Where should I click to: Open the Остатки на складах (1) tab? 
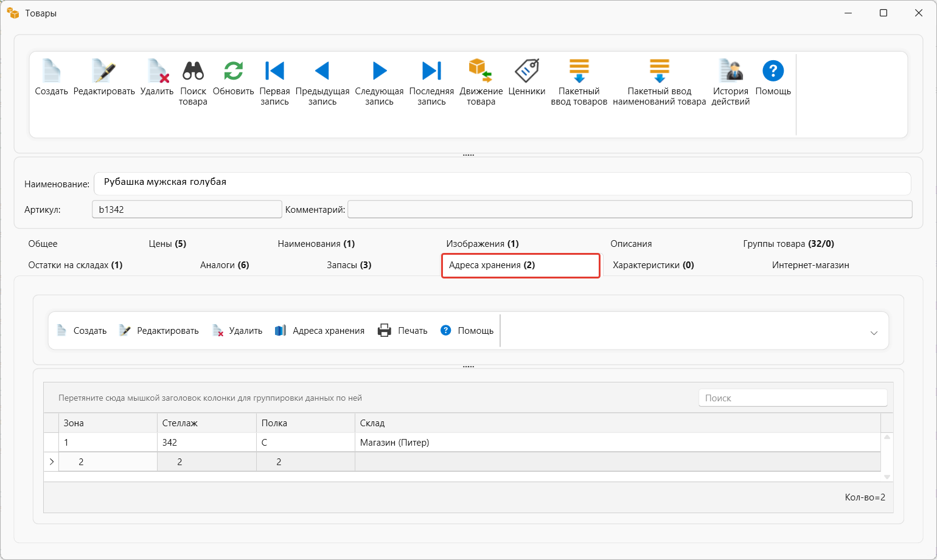[x=75, y=265]
